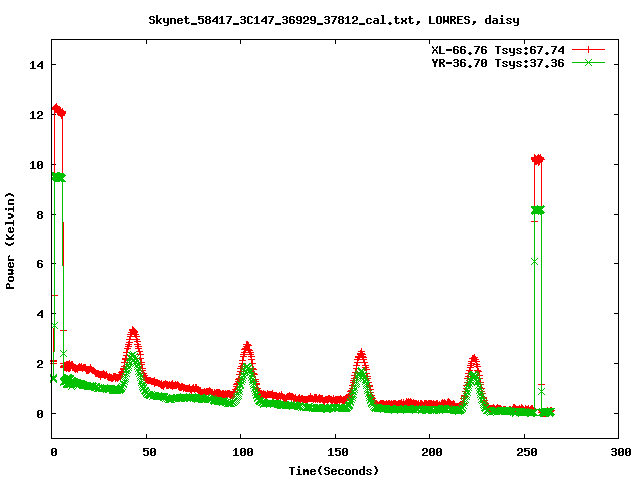Image resolution: width=640 pixels, height=480 pixels.
Task: Click the x-axis tick label 200
Action: point(432,452)
